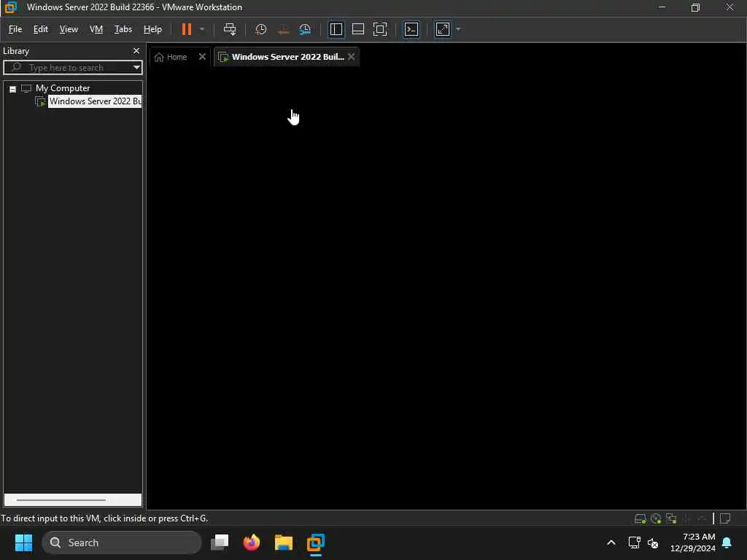The width and height of the screenshot is (747, 560).
Task: Toggle the thumbnail bar view button
Action: point(357,29)
